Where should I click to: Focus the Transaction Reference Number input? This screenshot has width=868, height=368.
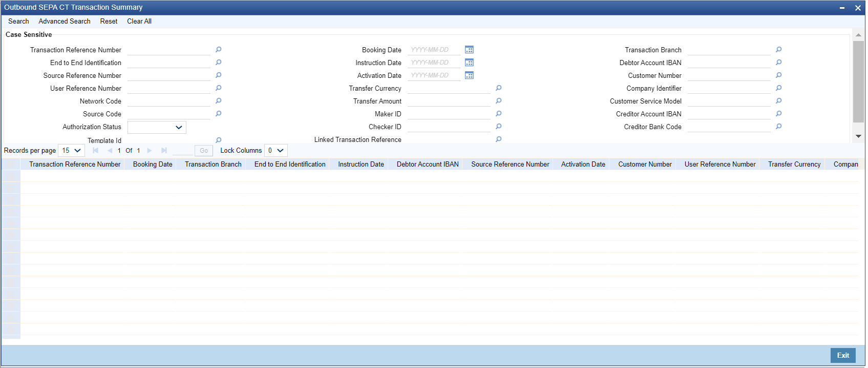pos(169,50)
